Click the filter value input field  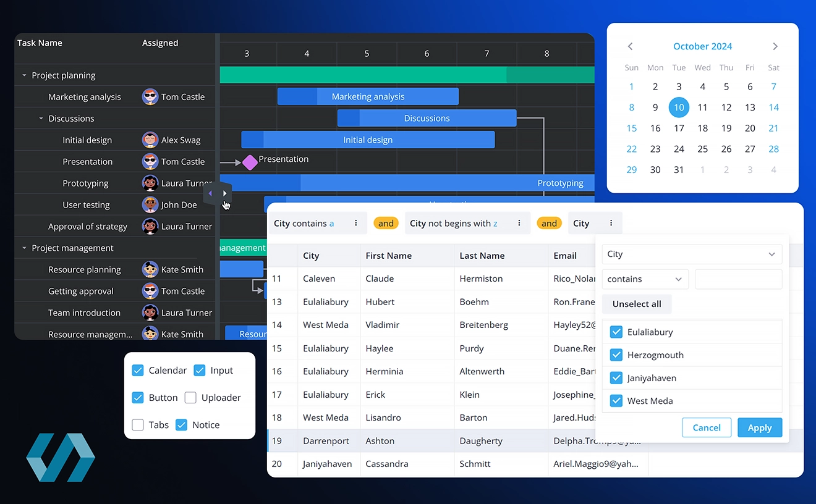pyautogui.click(x=739, y=279)
